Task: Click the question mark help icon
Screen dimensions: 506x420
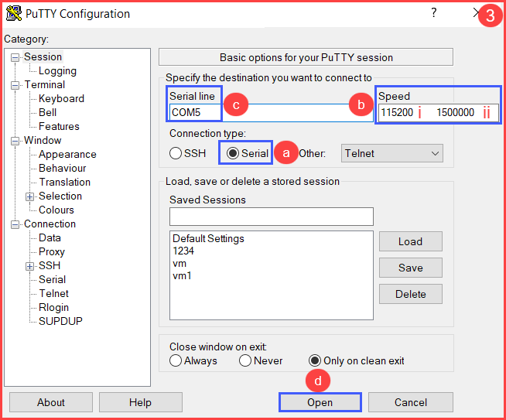Action: click(434, 12)
